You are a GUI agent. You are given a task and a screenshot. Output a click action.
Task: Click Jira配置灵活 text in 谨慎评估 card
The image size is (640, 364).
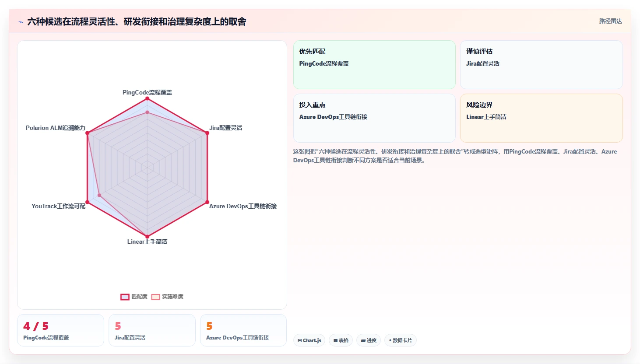[483, 63]
